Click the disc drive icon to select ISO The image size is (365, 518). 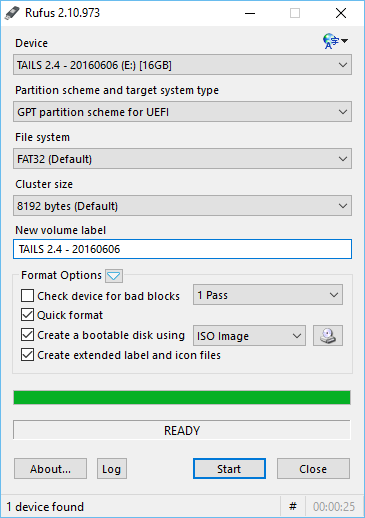[328, 336]
